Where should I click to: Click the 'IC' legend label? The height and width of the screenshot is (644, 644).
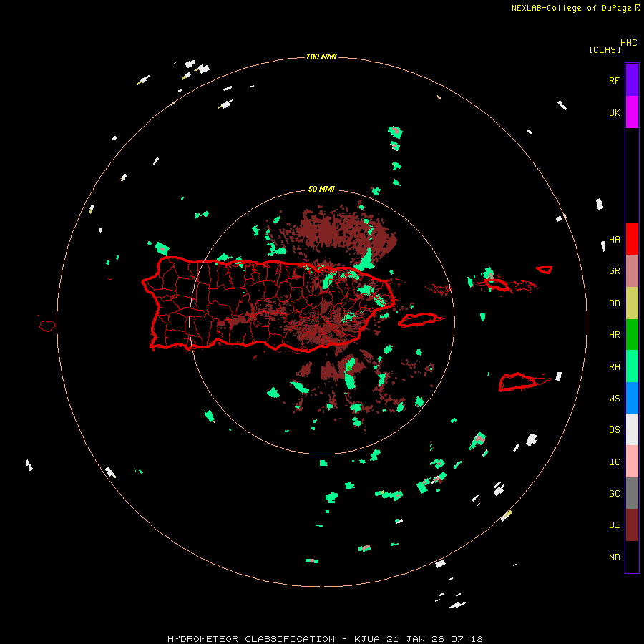click(x=614, y=462)
